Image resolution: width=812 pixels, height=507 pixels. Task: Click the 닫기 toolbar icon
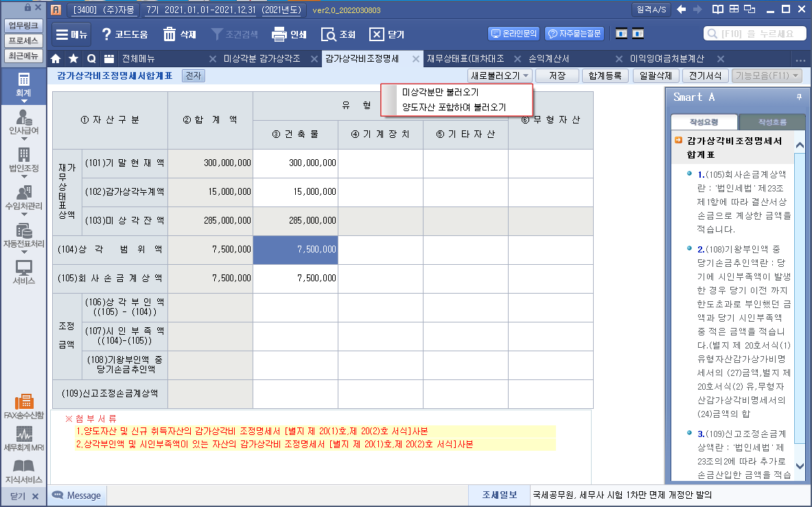click(386, 35)
